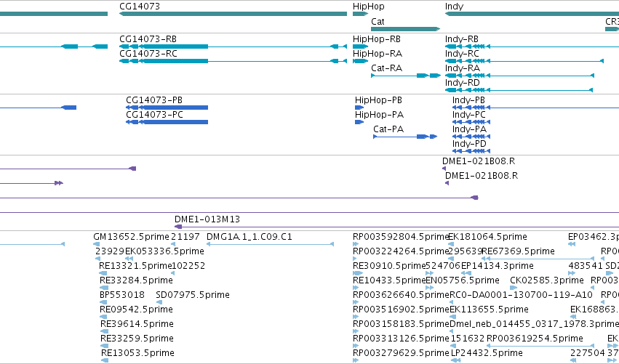619x364 pixels.
Task: Select the Indy gene label
Action: [x=454, y=7]
